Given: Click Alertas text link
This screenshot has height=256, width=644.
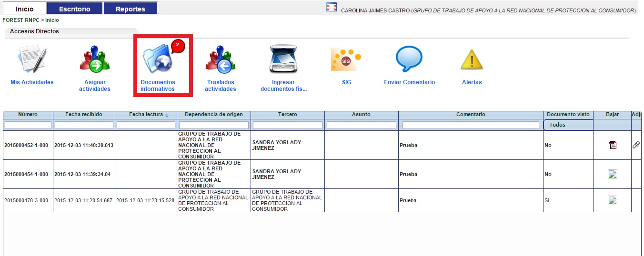Looking at the screenshot, I should point(472,82).
